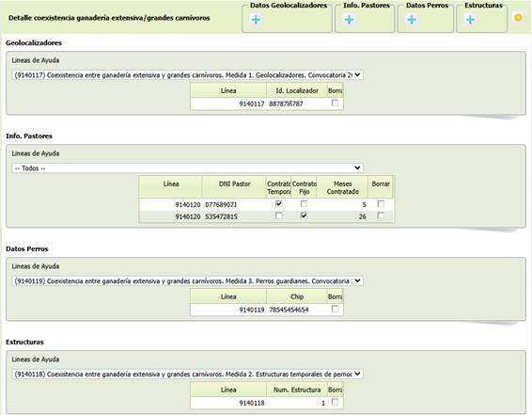Add new Datos Geolocalizadores entry with plus icon
The width and height of the screenshot is (532, 415).
click(257, 20)
